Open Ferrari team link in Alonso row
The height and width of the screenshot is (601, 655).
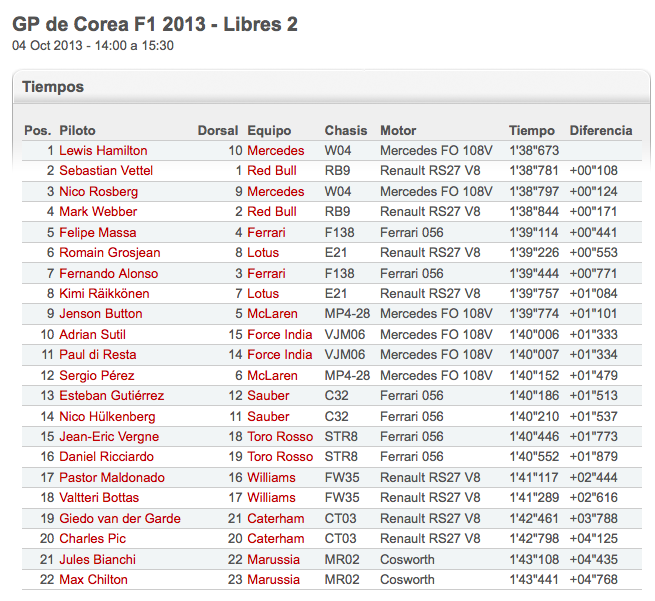point(267,273)
